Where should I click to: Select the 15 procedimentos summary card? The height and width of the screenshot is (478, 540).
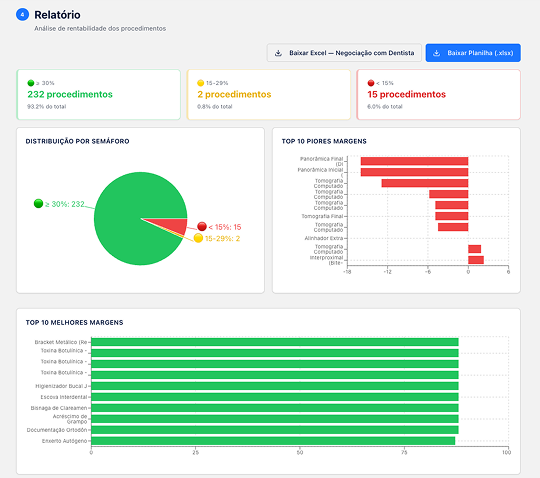click(438, 95)
